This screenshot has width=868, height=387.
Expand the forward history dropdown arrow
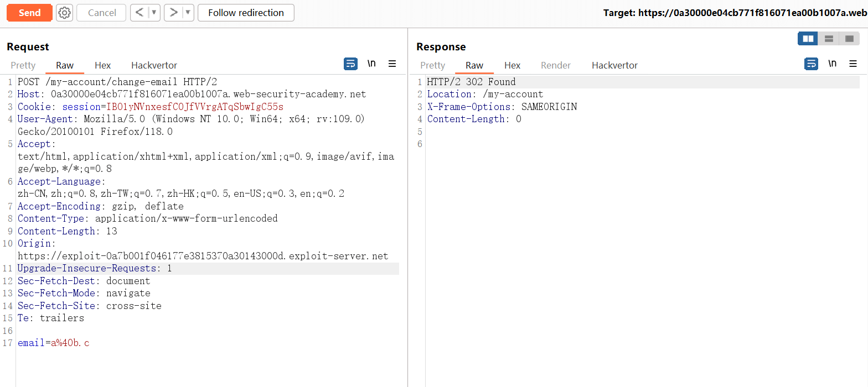188,13
